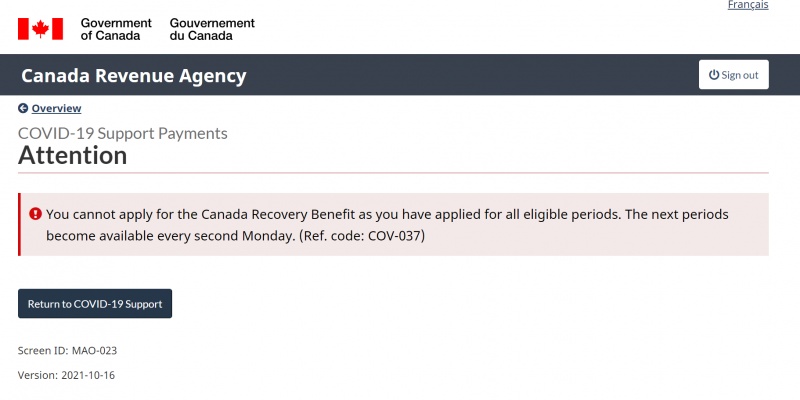800x400 pixels.
Task: Click the Ref. code COV-037 text
Action: click(x=362, y=236)
